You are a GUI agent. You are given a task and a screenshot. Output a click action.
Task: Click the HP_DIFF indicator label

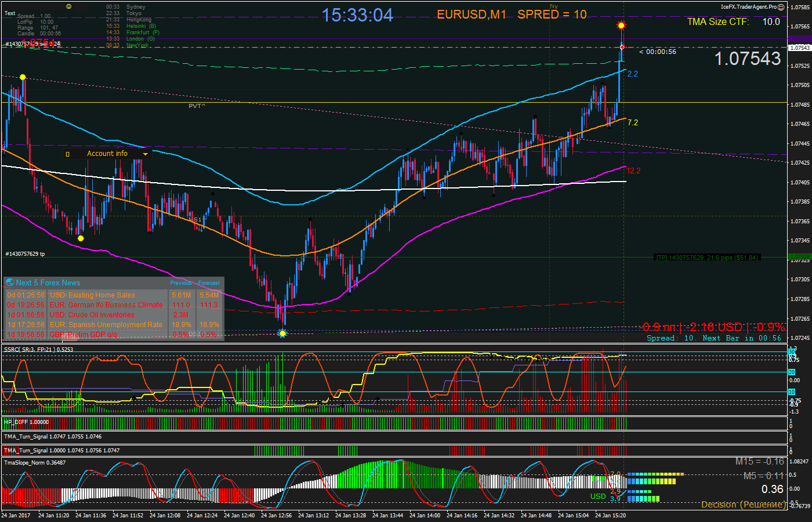(26, 422)
